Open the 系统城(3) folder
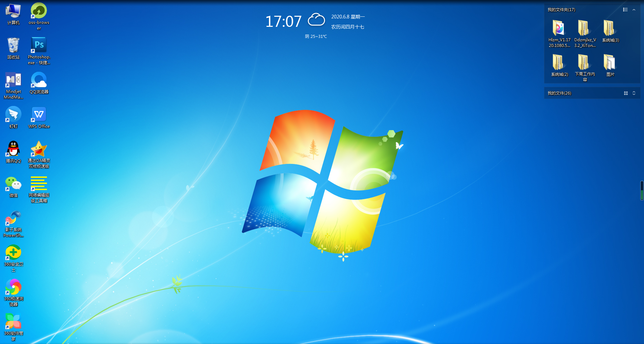 610,31
